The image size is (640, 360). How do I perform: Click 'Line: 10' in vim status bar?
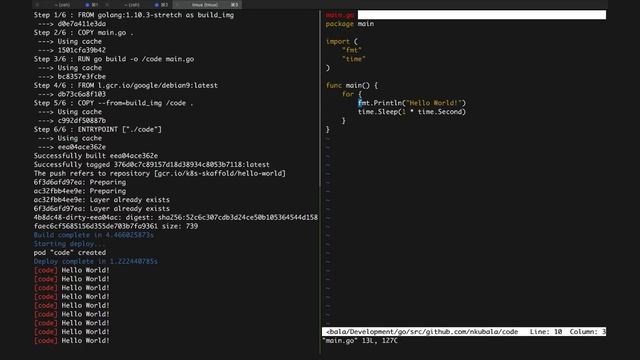pos(546,332)
